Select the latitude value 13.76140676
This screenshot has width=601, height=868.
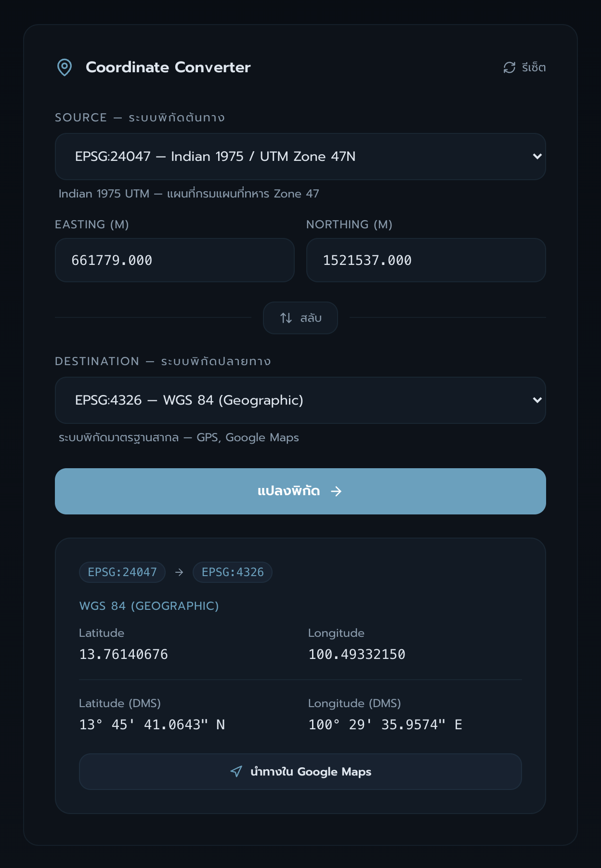tap(124, 654)
